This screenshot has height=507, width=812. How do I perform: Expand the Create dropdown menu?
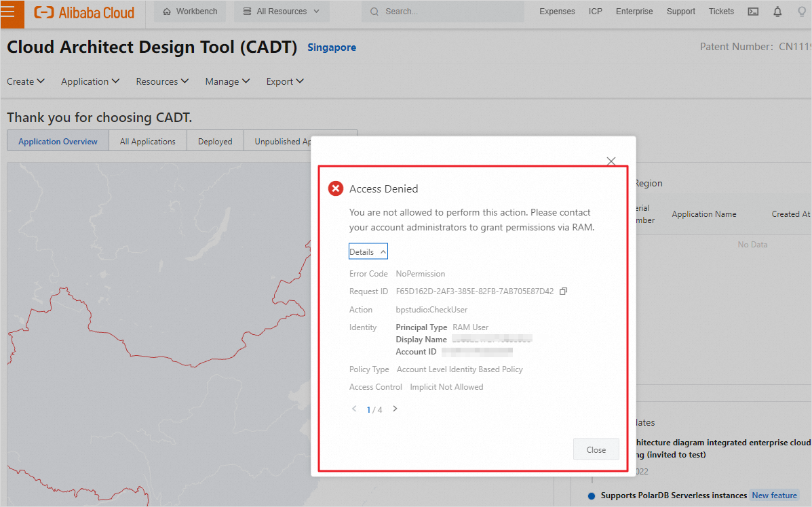tap(25, 81)
